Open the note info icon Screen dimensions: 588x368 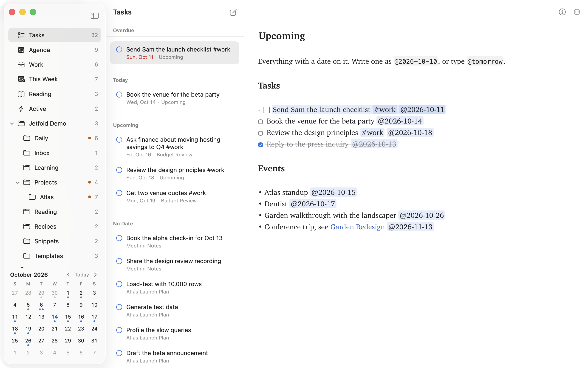pyautogui.click(x=562, y=12)
